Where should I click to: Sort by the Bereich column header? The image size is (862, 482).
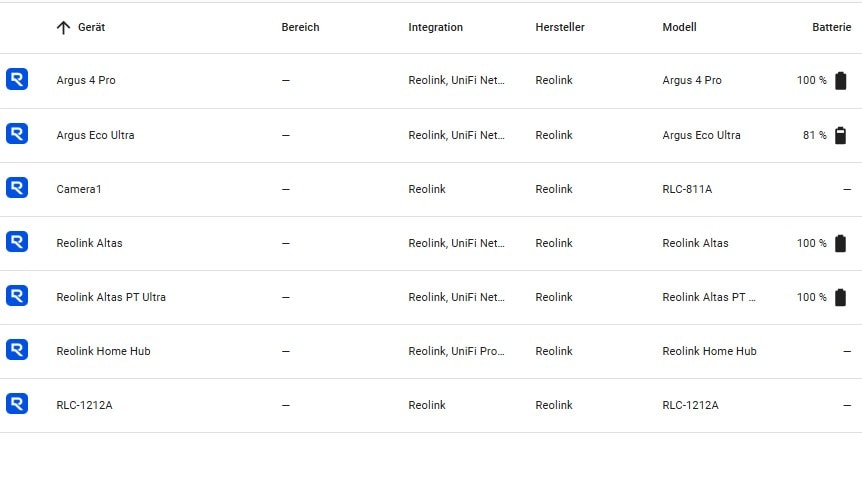(x=300, y=27)
